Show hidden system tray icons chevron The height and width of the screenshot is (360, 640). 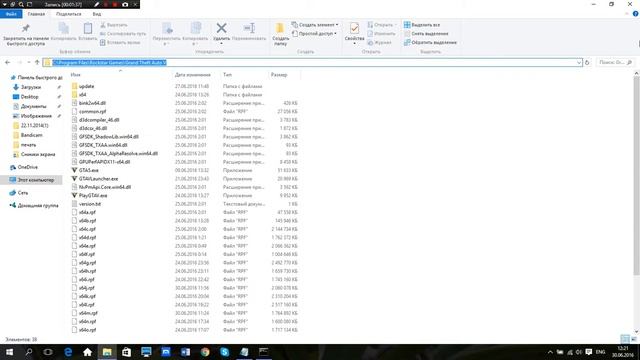pos(550,352)
